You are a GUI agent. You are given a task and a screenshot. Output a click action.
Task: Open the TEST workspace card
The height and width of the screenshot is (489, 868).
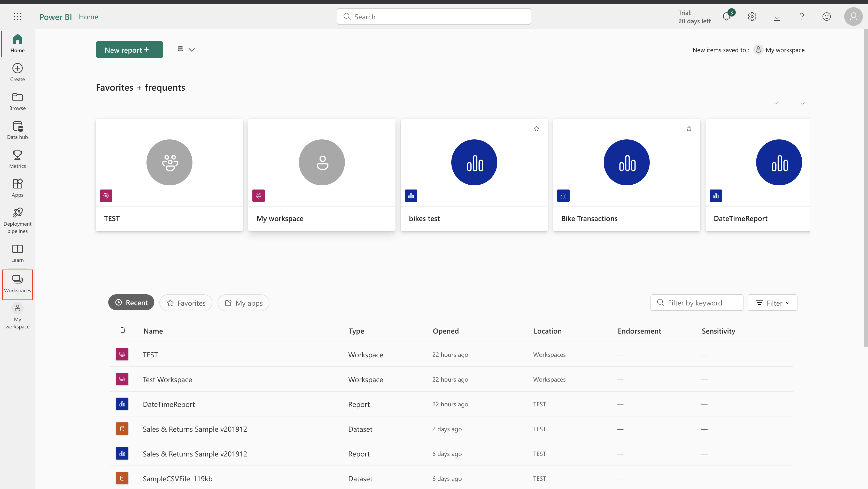[x=169, y=175]
